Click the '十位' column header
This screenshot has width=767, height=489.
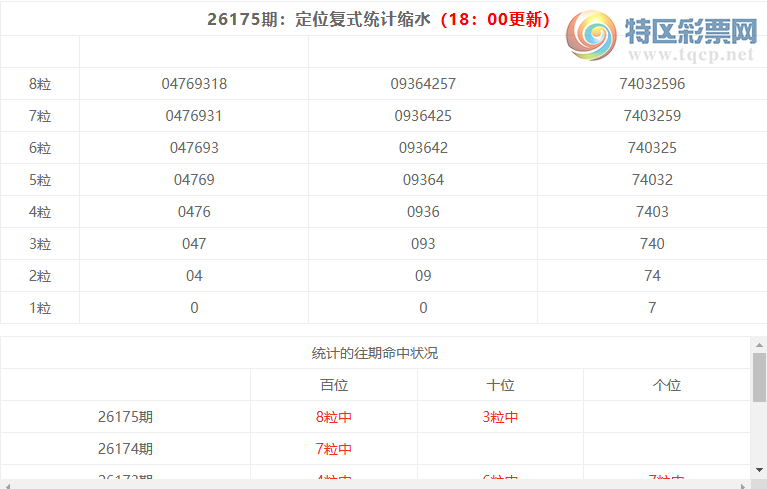tap(500, 385)
